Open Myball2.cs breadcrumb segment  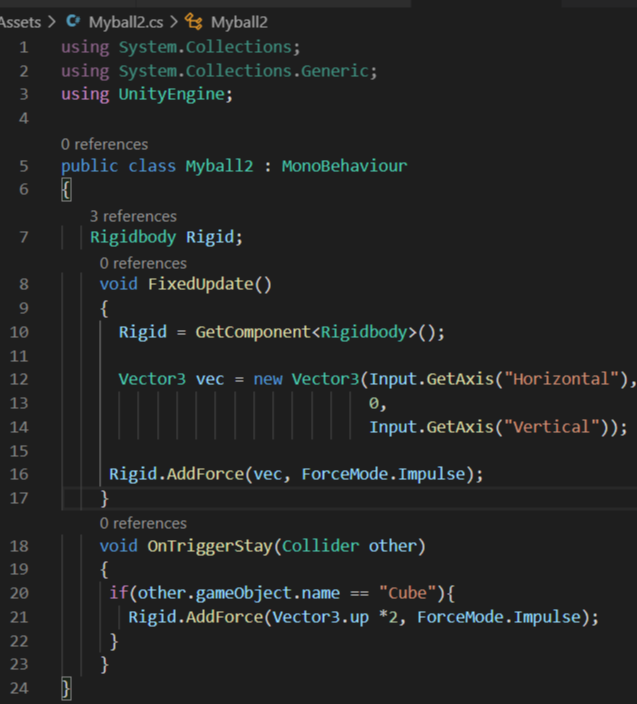126,22
